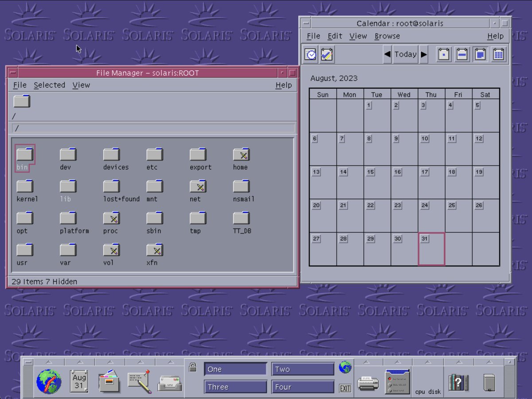Expand subpanel arrow above web browser globe
532x399 pixels.
tap(49, 362)
